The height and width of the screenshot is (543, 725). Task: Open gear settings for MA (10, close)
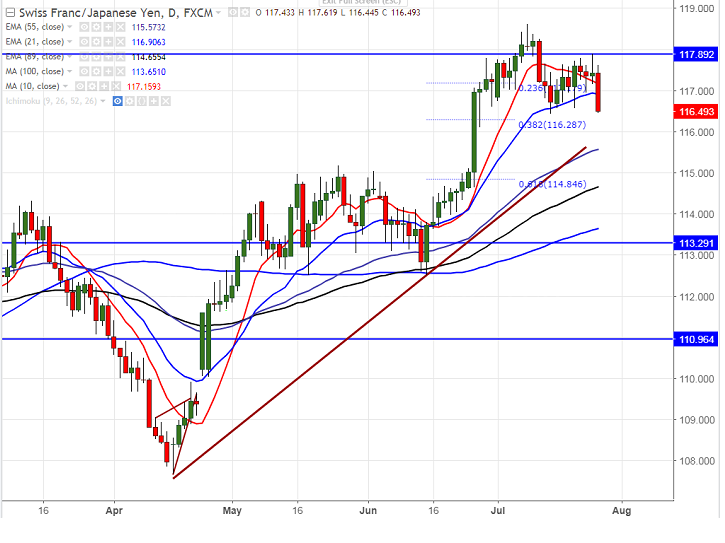click(x=92, y=86)
